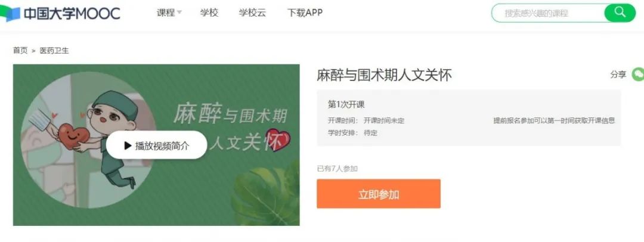The image size is (644, 242).
Task: Click the 第1次开课 session box
Action: pyautogui.click(x=469, y=118)
